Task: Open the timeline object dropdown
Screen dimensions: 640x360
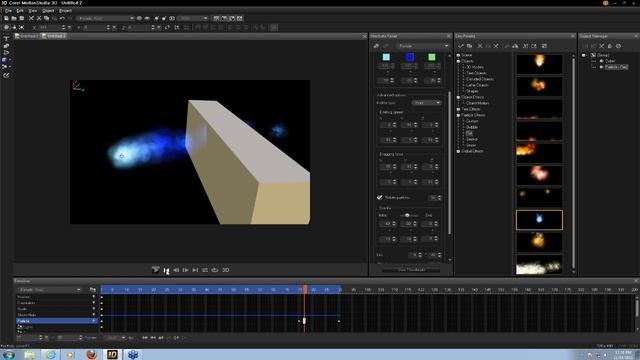Action: point(49,289)
